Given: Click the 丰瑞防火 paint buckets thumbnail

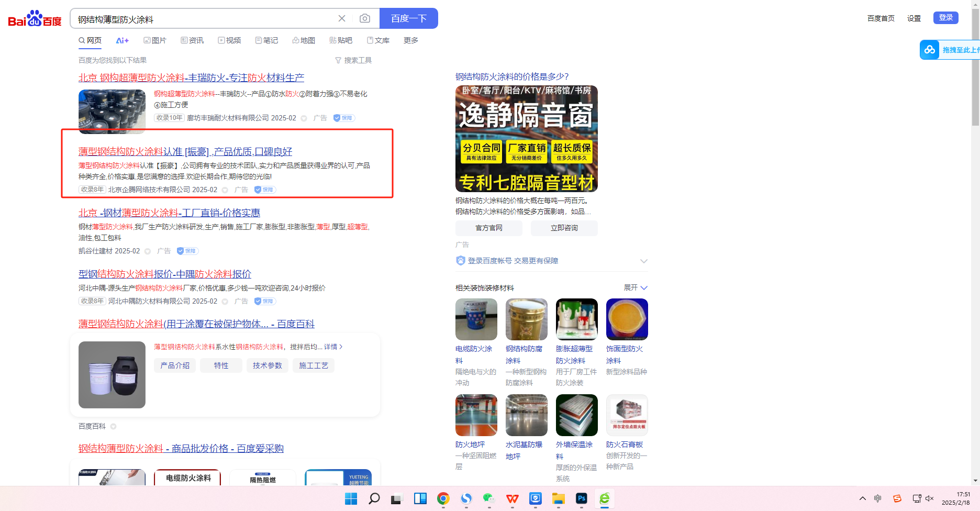Looking at the screenshot, I should (112, 112).
